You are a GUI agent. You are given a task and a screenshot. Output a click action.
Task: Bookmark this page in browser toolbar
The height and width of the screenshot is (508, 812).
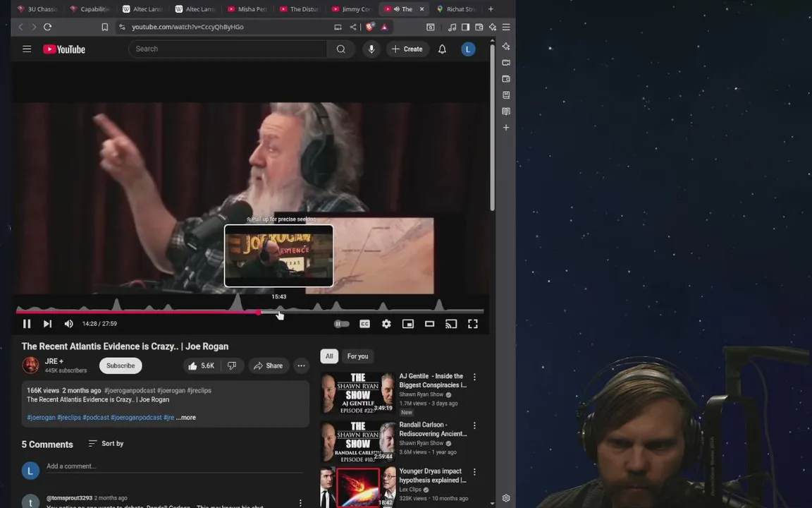[x=104, y=27]
